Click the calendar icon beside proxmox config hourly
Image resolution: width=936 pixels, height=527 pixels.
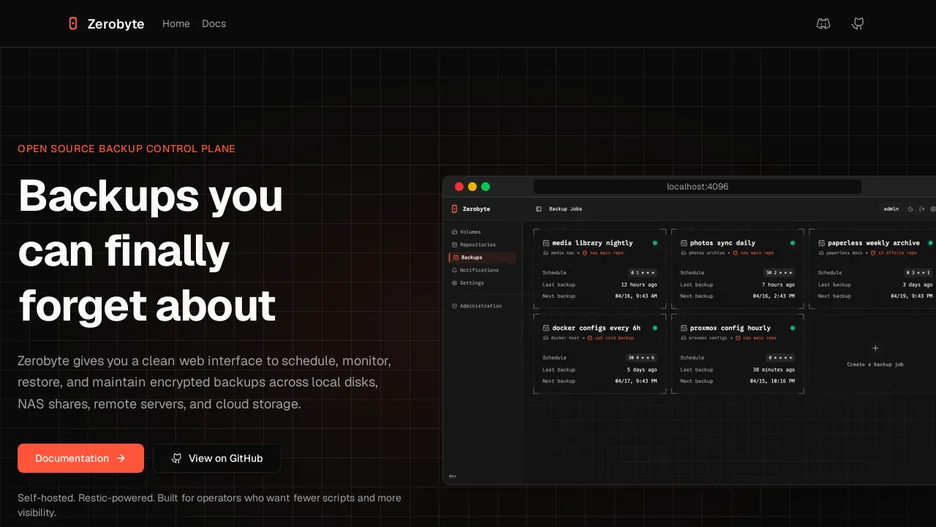pos(683,328)
